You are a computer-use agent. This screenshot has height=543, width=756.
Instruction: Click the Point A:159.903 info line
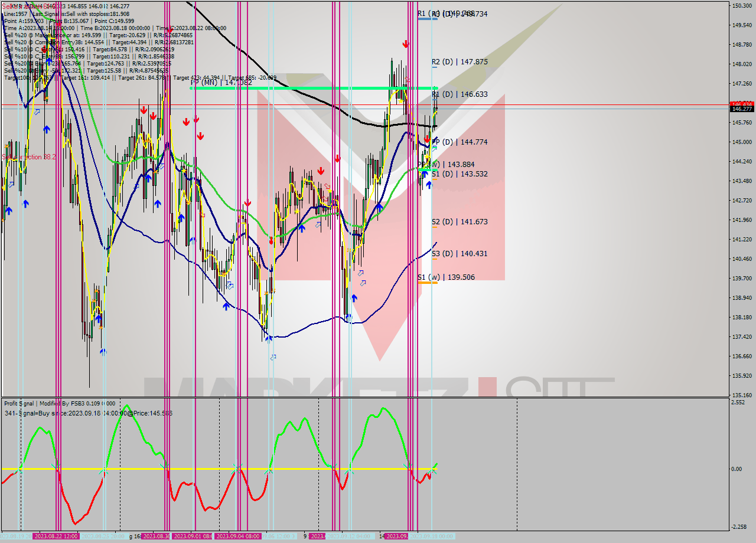coord(69,21)
